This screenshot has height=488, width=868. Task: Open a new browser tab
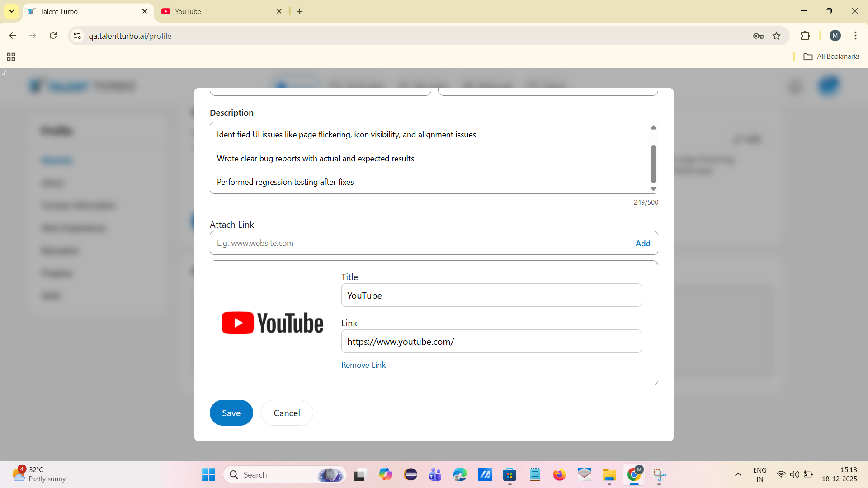coord(300,11)
